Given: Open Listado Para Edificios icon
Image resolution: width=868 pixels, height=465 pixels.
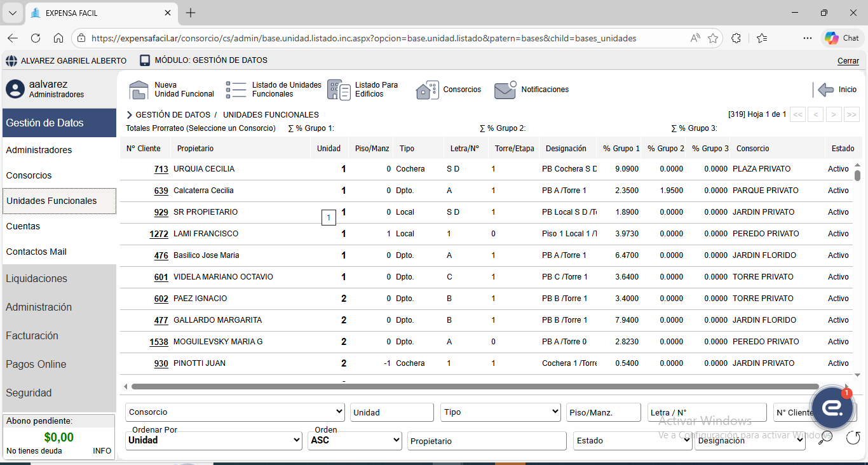Looking at the screenshot, I should [339, 90].
